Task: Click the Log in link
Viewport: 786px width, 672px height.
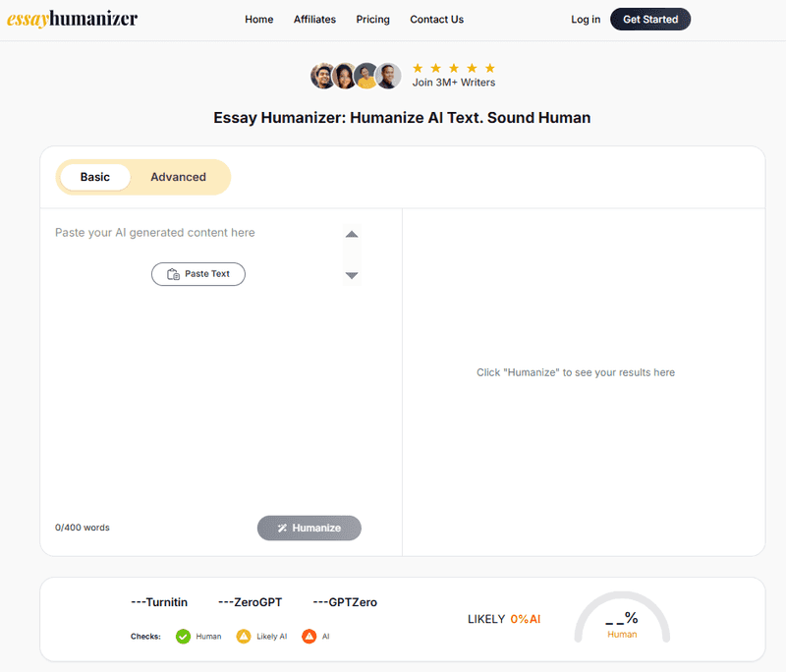Action: coord(586,20)
